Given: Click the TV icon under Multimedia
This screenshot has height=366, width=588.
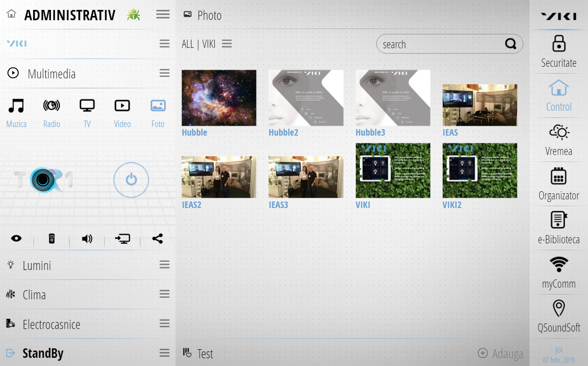Looking at the screenshot, I should click(x=87, y=105).
